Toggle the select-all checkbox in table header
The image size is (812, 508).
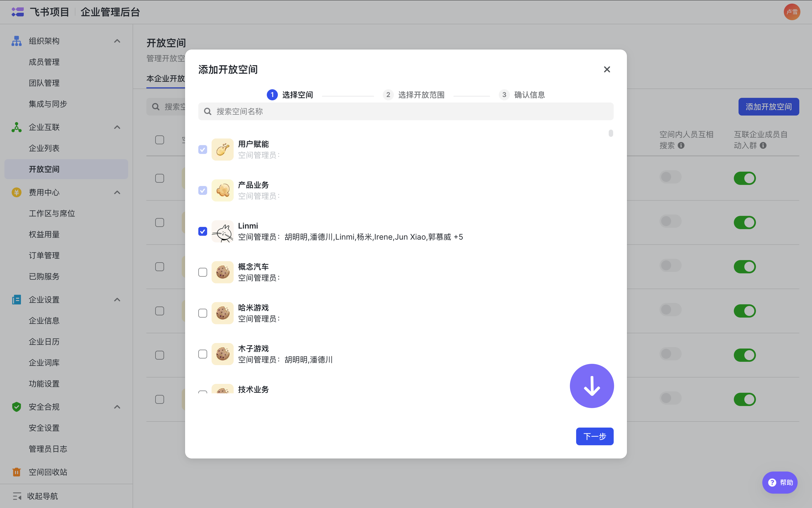tap(159, 140)
